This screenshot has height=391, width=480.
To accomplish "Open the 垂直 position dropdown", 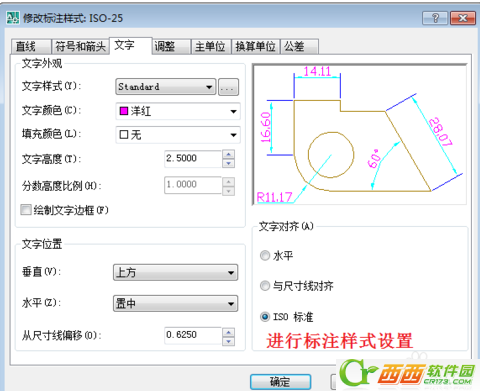I will [176, 273].
